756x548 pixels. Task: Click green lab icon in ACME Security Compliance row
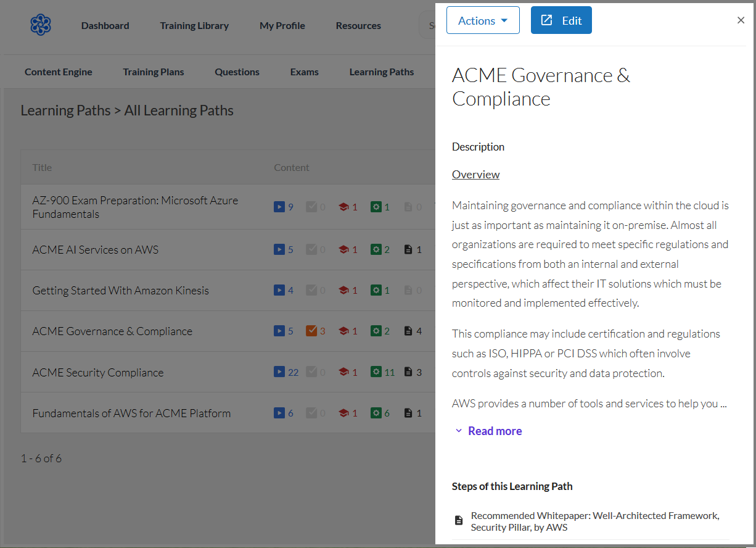[376, 372]
